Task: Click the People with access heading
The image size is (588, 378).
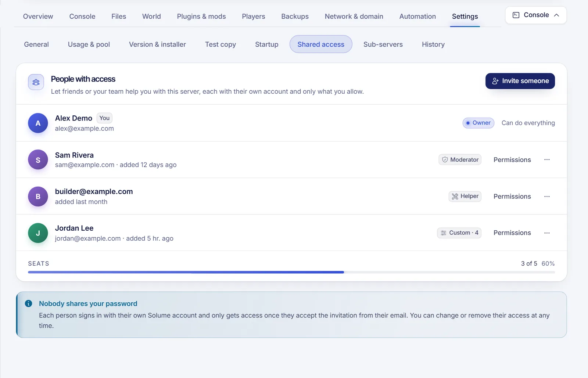Action: pos(83,79)
